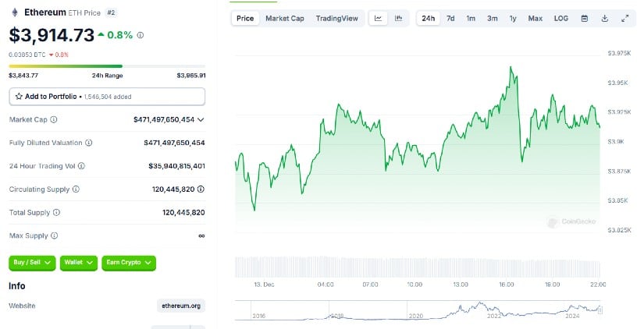Image resolution: width=644 pixels, height=329 pixels.
Task: Click the Circulating Supply info icon
Action: coord(76,189)
